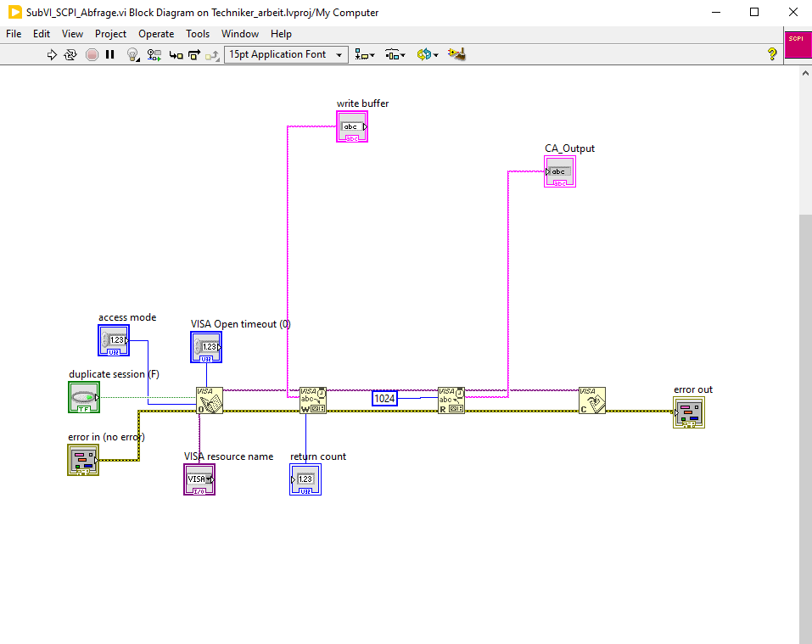Image resolution: width=812 pixels, height=644 pixels.
Task: Click the 'access mode' label
Action: tap(127, 317)
